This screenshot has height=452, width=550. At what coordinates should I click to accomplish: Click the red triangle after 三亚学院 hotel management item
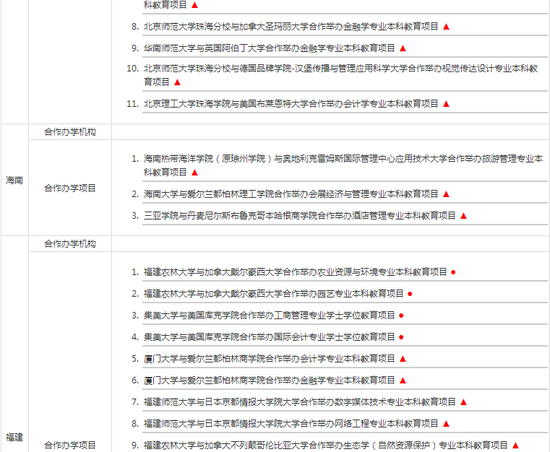click(463, 216)
